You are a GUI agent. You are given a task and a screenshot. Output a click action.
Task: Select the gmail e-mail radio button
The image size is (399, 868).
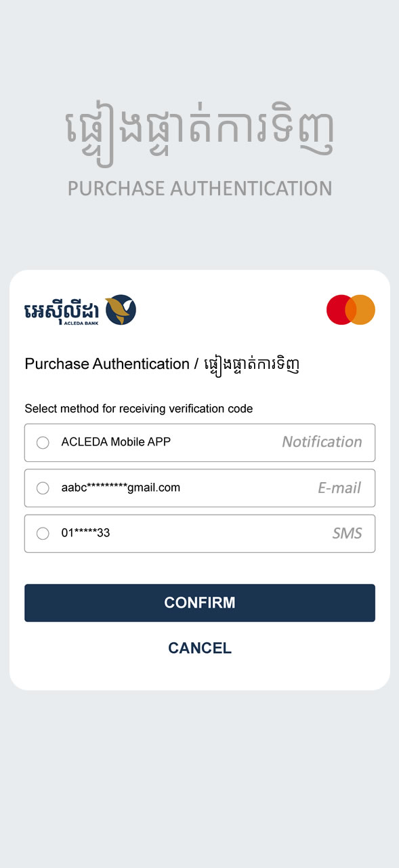pos(43,488)
